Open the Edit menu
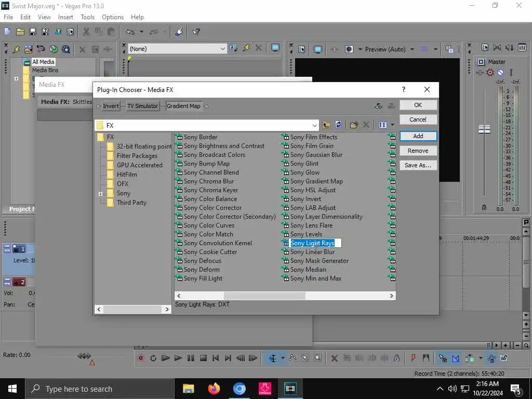532x399 pixels. 25,17
